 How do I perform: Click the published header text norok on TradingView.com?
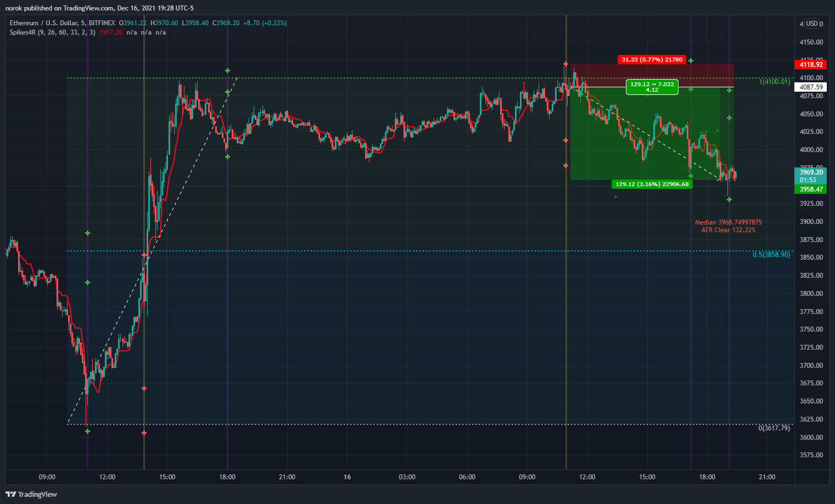pyautogui.click(x=99, y=8)
